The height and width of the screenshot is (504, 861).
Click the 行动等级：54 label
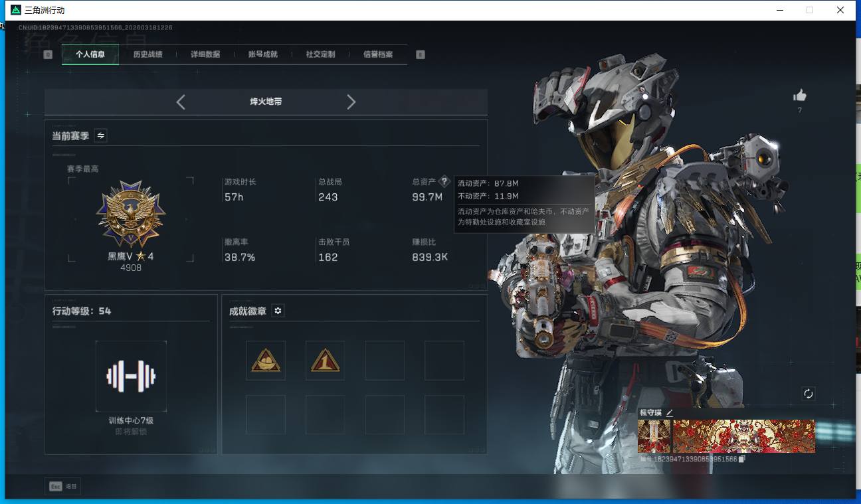(x=82, y=311)
